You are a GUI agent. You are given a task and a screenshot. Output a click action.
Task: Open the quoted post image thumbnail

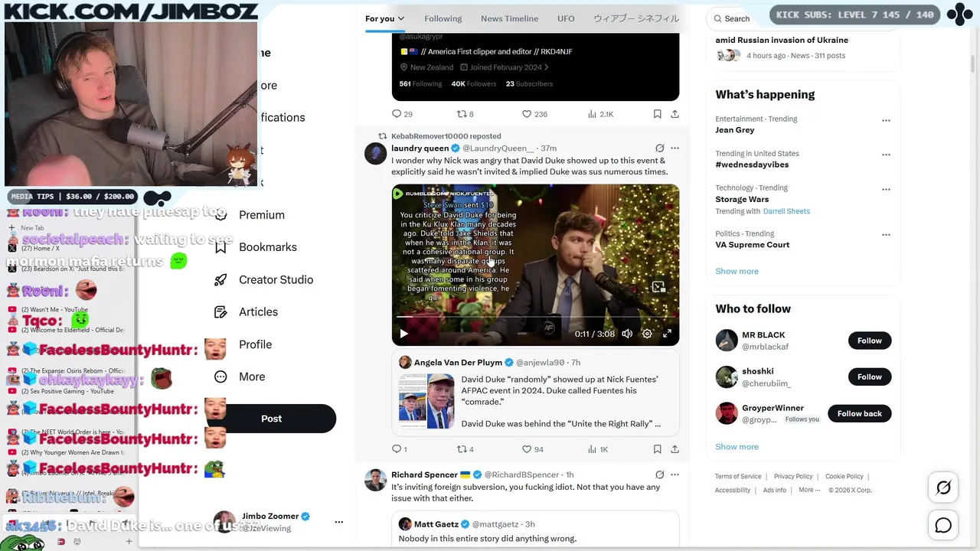coord(426,401)
